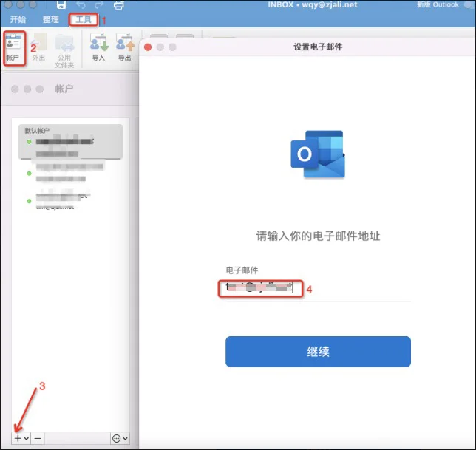
Task: Click the 继续 continue button
Action: click(x=318, y=352)
